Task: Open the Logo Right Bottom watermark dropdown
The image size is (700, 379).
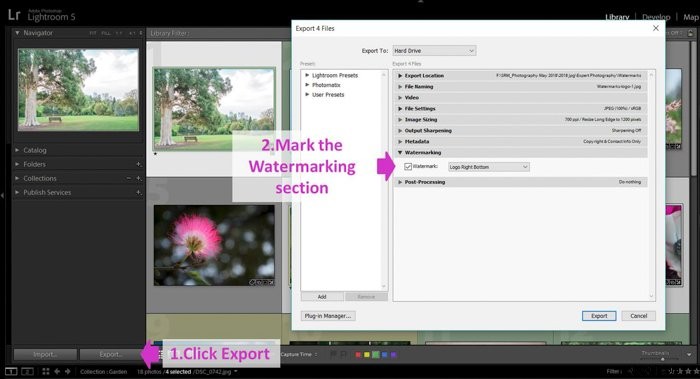Action: 488,167
